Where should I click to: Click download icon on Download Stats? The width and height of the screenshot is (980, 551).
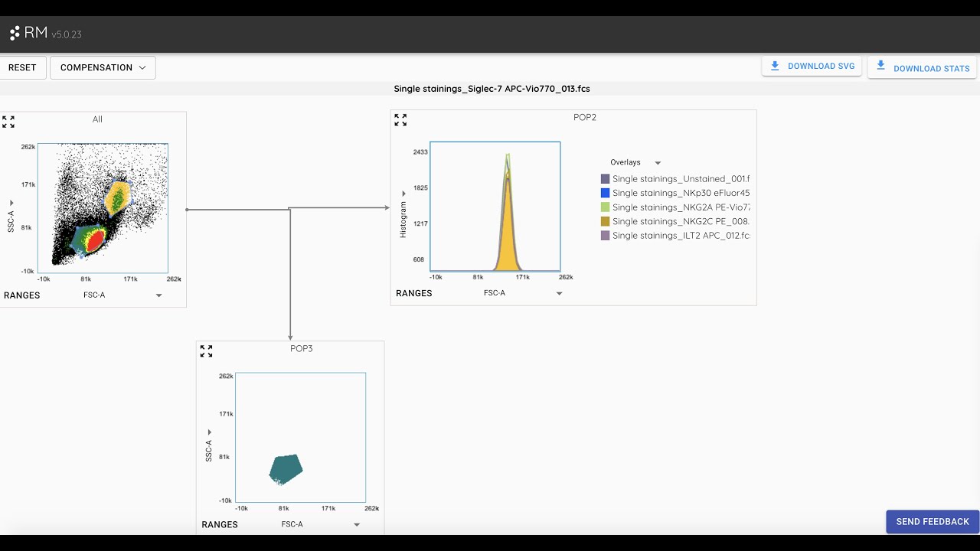(x=880, y=66)
